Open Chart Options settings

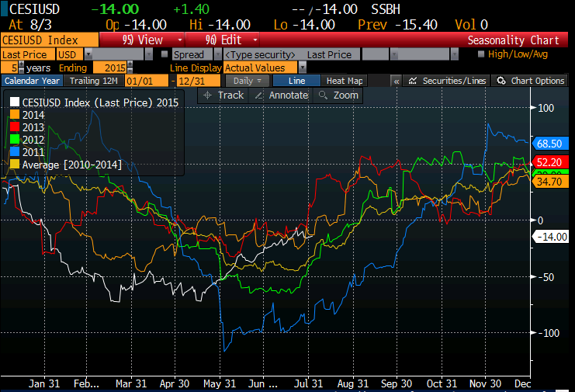(x=532, y=81)
